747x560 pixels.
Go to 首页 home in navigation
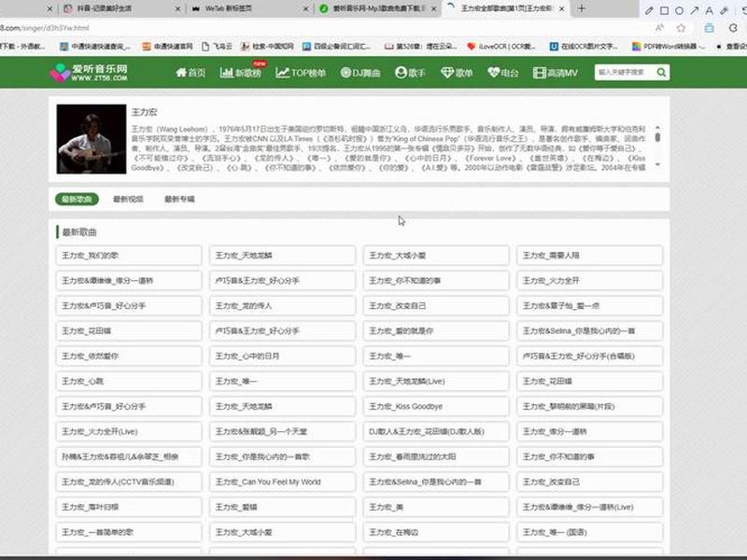190,73
